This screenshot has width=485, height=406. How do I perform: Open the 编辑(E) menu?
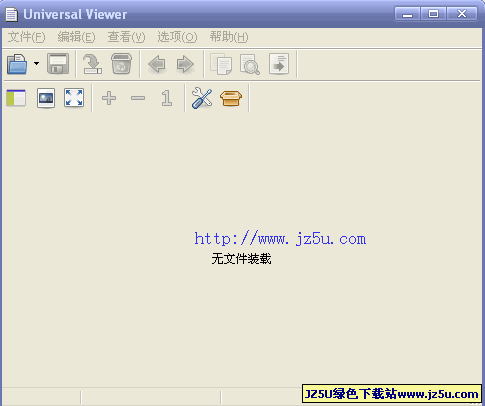pos(76,37)
